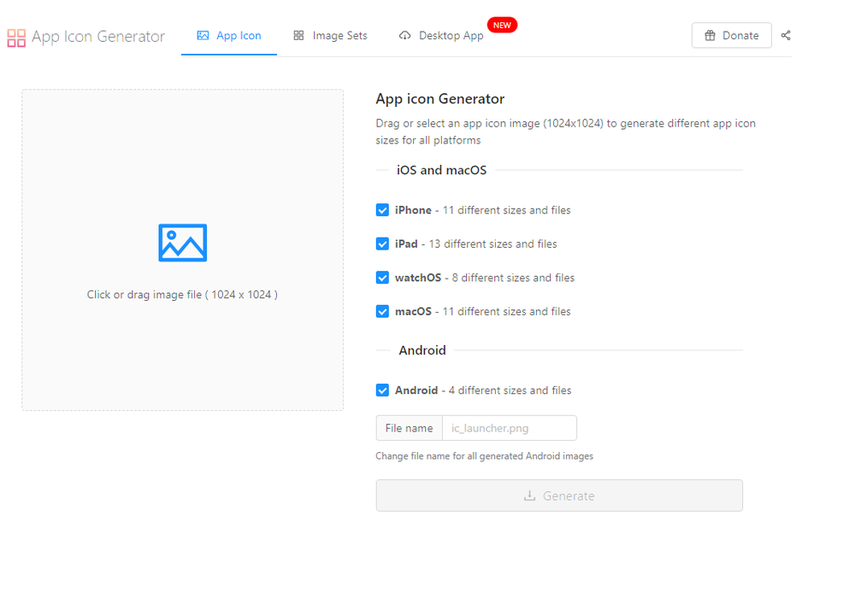Click the Android file name input field
The width and height of the screenshot is (855, 616).
509,427
